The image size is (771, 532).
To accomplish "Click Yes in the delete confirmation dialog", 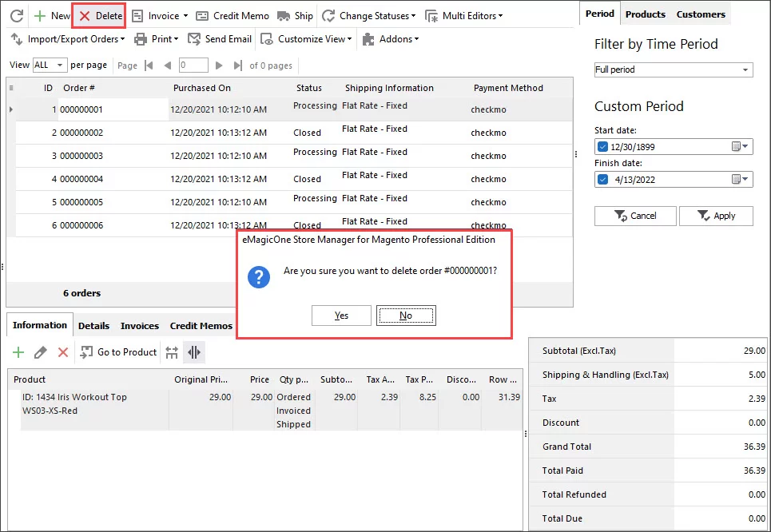I will pos(341,316).
